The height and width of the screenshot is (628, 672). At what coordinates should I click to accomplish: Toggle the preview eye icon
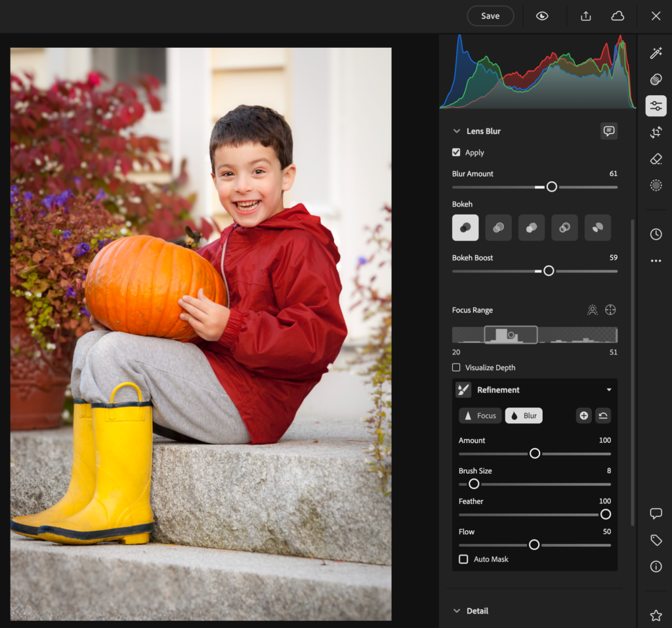click(x=542, y=16)
